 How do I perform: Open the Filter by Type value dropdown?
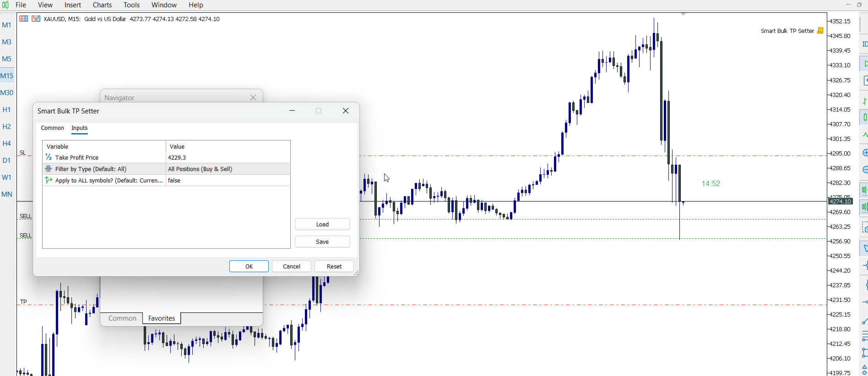(x=228, y=169)
